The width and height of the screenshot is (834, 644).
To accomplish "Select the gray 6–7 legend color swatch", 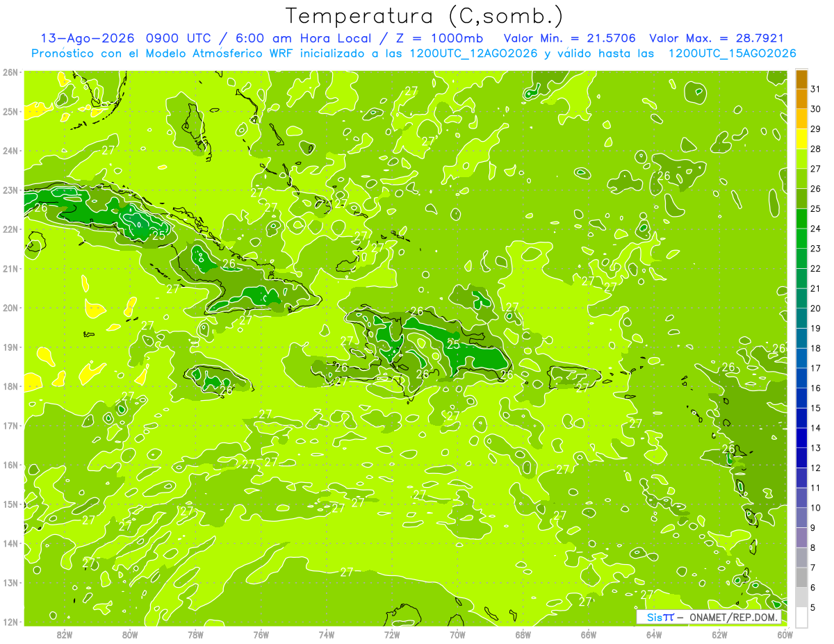I will point(801,577).
